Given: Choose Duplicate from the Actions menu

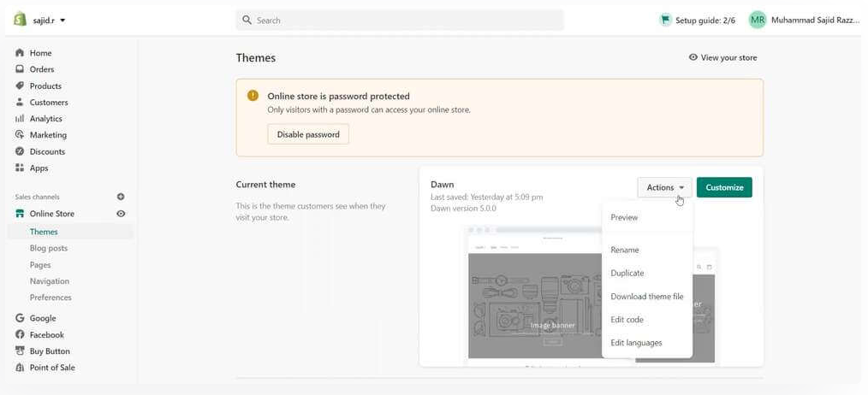Looking at the screenshot, I should click(627, 274).
